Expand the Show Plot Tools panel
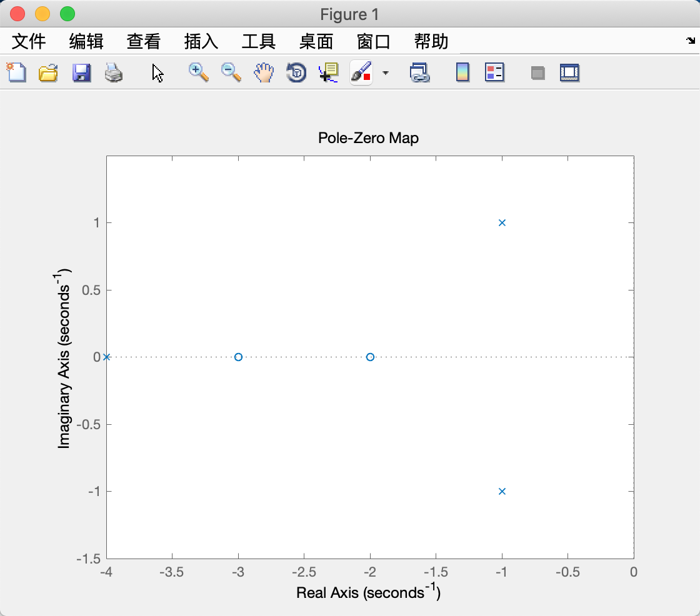The height and width of the screenshot is (616, 700). coord(569,72)
